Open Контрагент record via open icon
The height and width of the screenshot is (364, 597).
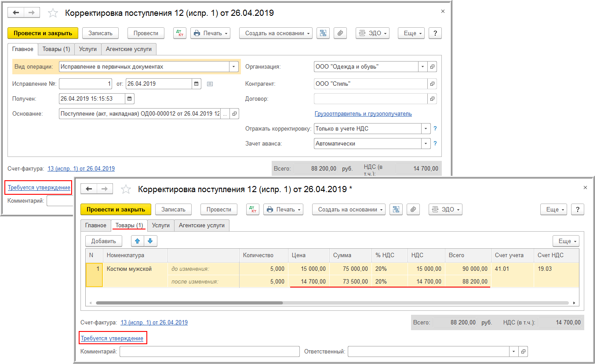(433, 84)
